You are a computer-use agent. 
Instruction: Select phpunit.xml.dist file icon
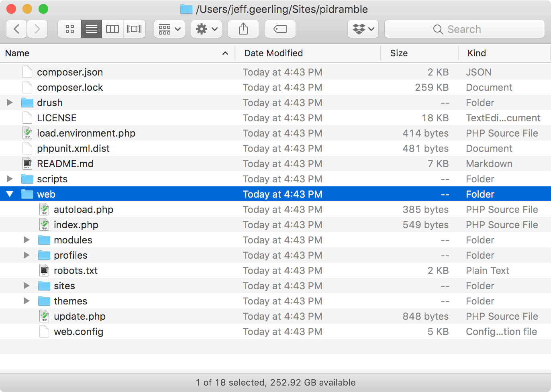point(27,148)
